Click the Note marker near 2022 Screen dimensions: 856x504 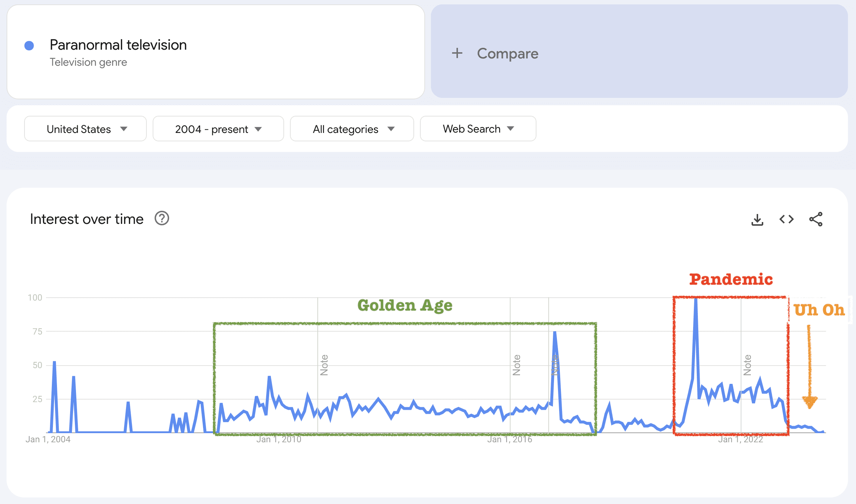[747, 365]
